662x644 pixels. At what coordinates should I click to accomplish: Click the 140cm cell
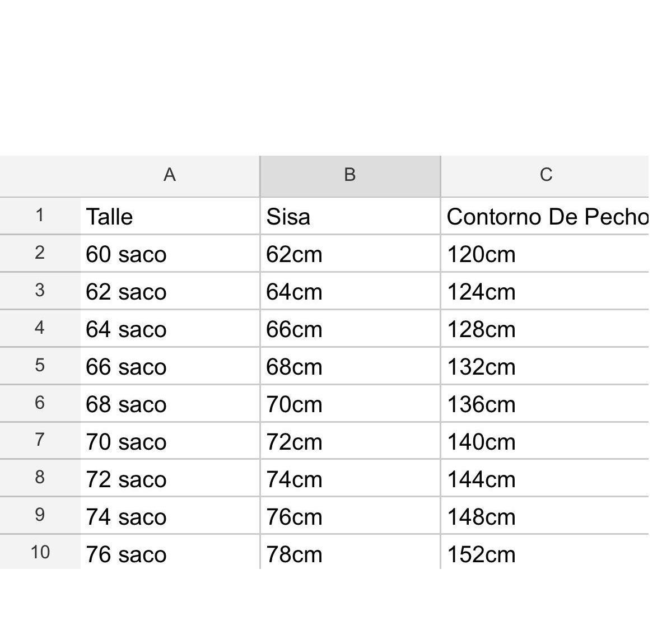coord(546,442)
